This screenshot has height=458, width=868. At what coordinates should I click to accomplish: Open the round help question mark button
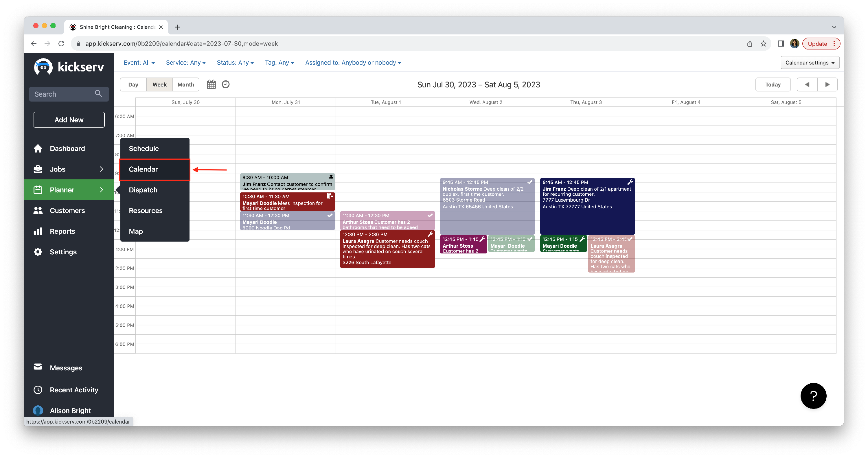[x=813, y=396]
